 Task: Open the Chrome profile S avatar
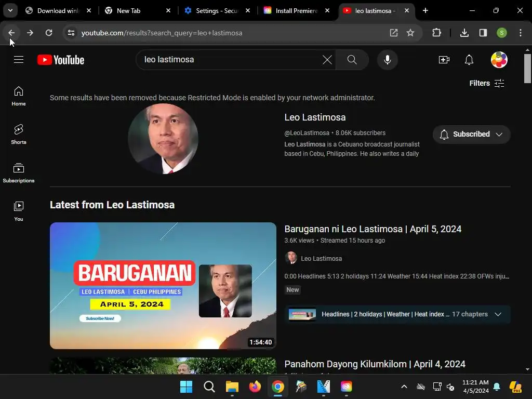(502, 33)
